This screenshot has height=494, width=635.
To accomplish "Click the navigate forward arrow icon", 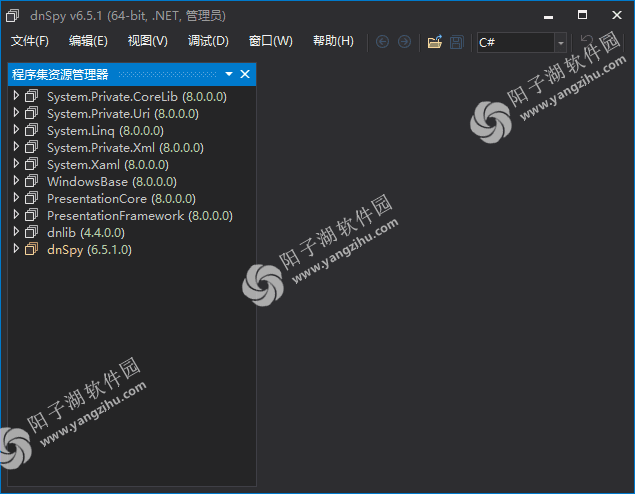I will click(x=404, y=42).
